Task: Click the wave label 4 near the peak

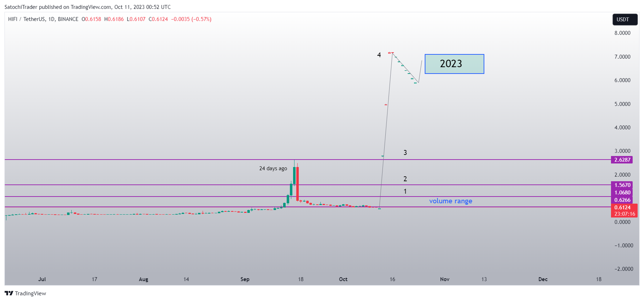Action: coord(379,55)
